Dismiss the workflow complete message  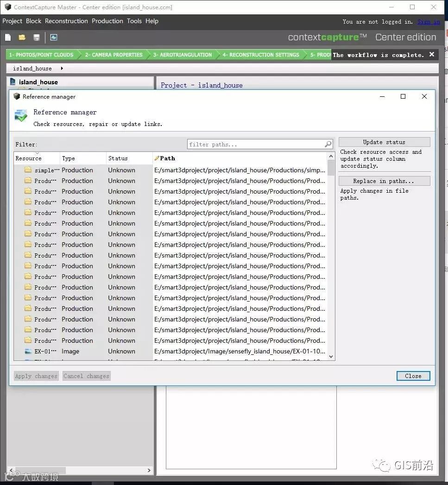pyautogui.click(x=432, y=55)
